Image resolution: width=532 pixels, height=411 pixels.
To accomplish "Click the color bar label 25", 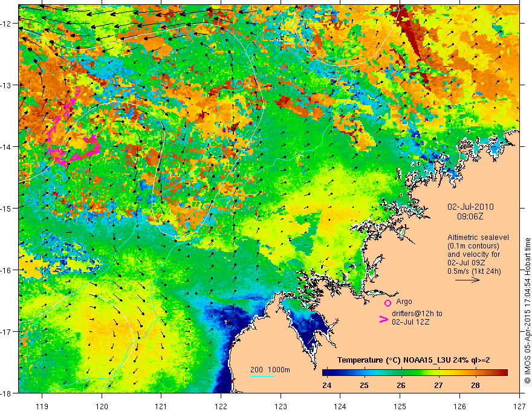I will pos(364,386).
